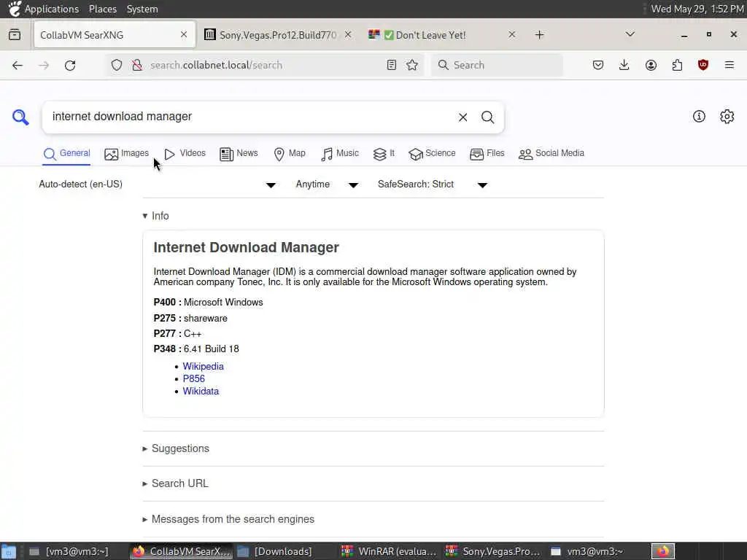Open SearXNG preferences gear icon
This screenshot has width=747, height=560.
[x=727, y=116]
